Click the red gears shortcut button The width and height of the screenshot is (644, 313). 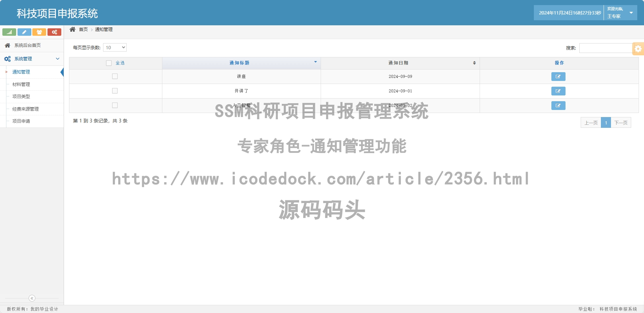[54, 32]
